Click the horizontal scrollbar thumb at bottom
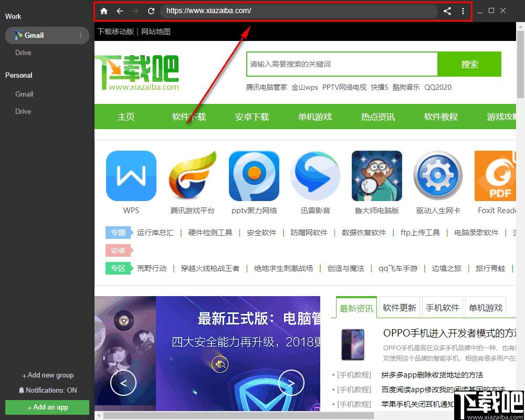Image resolution: width=525 pixels, height=420 pixels. (x=238, y=416)
